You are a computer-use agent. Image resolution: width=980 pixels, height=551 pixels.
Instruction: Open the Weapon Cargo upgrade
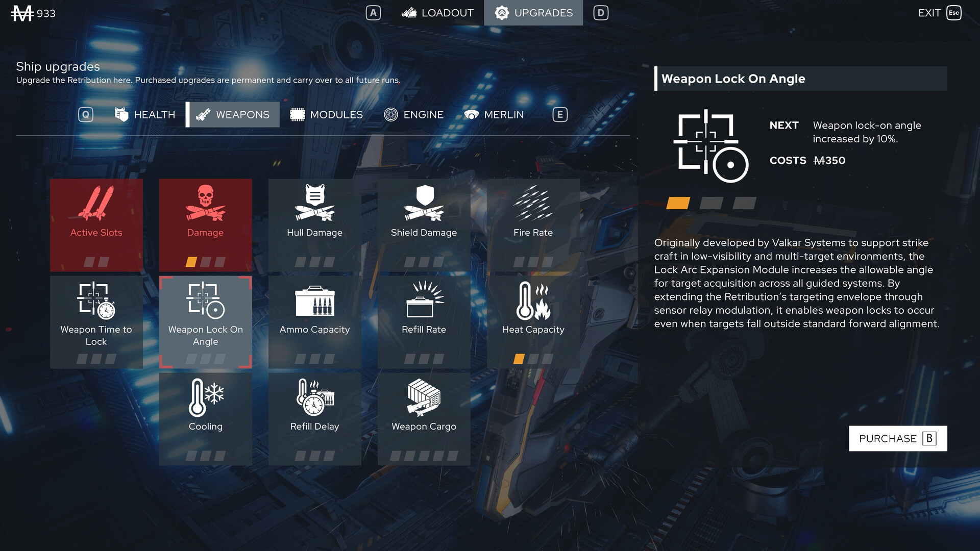click(x=424, y=418)
